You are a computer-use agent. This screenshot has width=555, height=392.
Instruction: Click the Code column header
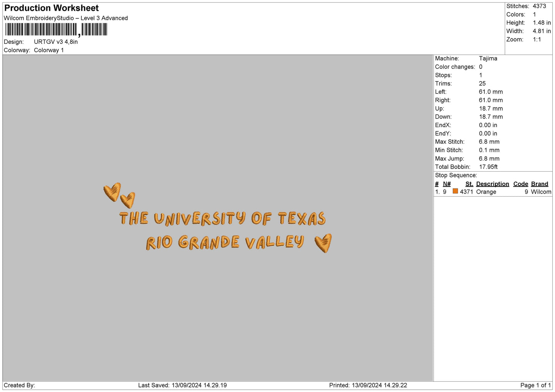point(520,184)
